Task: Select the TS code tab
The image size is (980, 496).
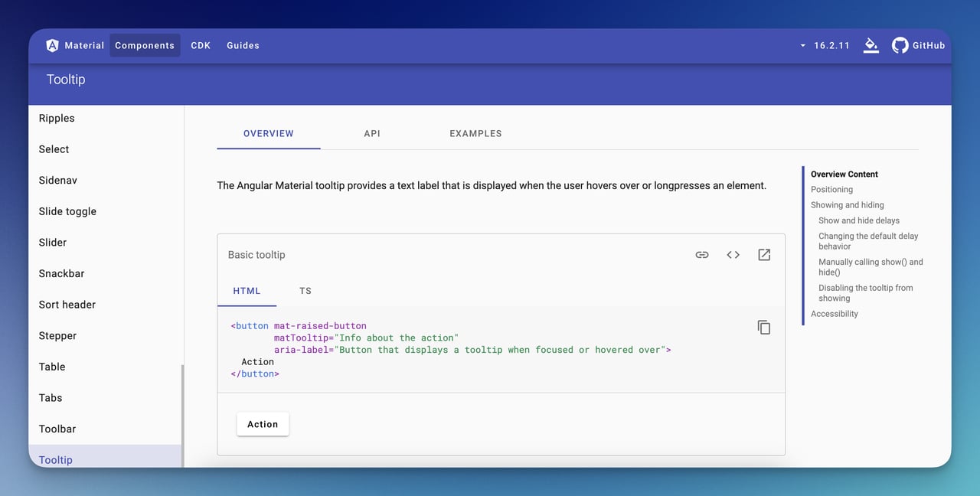Action: [305, 291]
